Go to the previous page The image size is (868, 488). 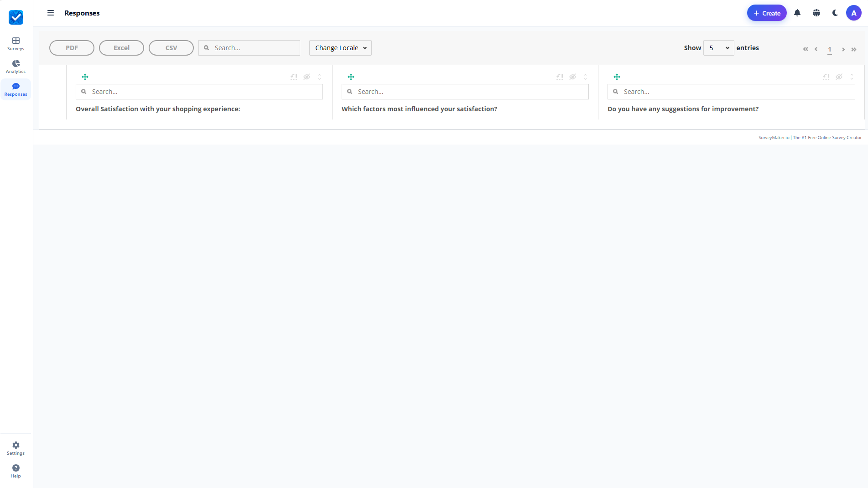tap(816, 49)
